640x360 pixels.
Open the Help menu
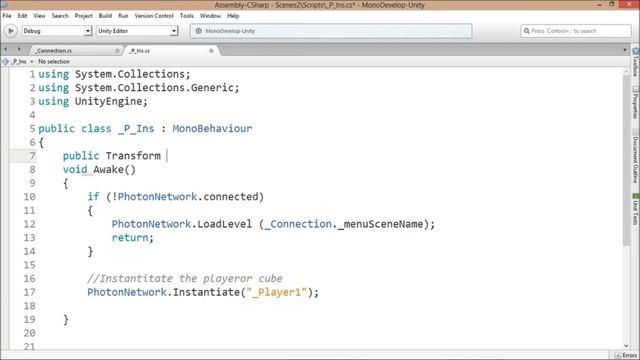(x=233, y=16)
